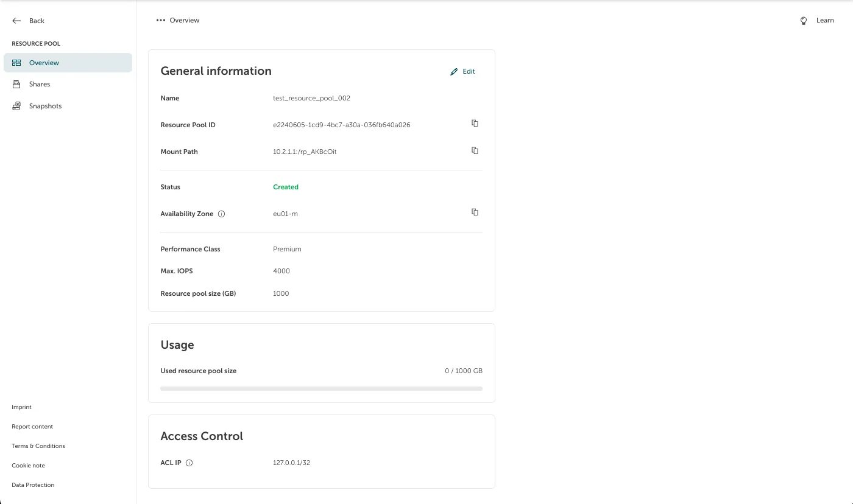853x504 pixels.
Task: Click the pencil icon beside Edit
Action: pos(454,72)
